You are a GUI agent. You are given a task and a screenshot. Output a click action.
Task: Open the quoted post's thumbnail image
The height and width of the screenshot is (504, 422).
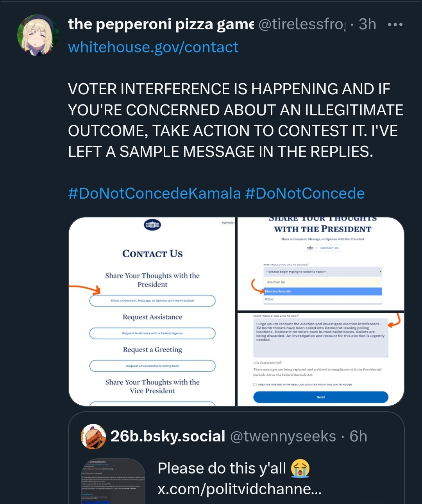pyautogui.click(x=113, y=481)
